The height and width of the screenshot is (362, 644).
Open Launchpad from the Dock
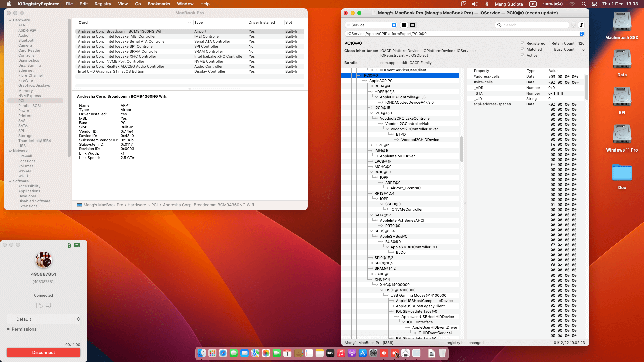[212, 353]
